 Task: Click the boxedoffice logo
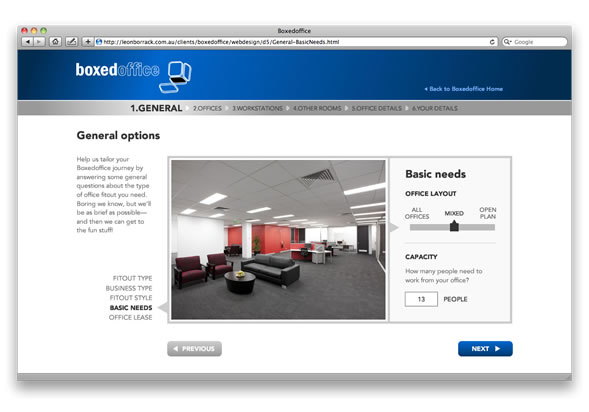pyautogui.click(x=133, y=76)
